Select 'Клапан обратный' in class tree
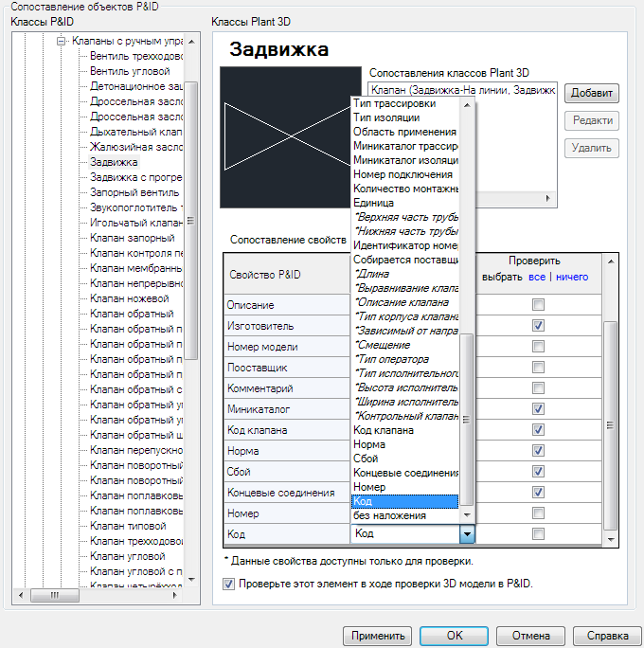This screenshot has width=644, height=648. 132,314
